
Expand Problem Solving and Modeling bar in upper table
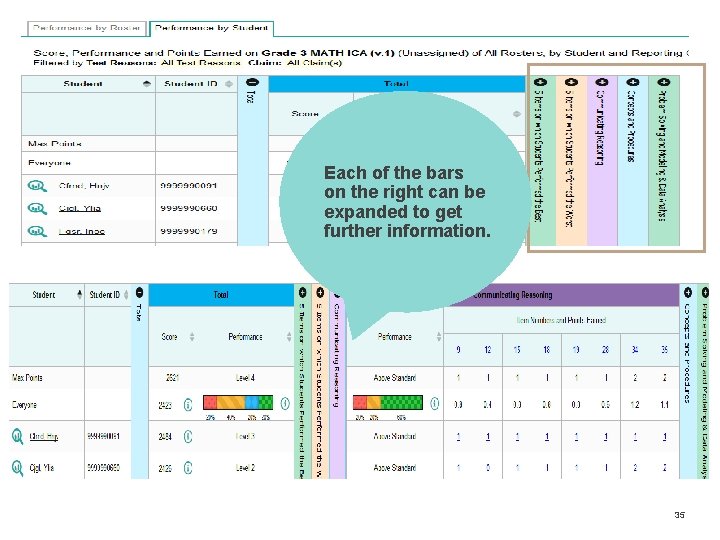[x=664, y=82]
